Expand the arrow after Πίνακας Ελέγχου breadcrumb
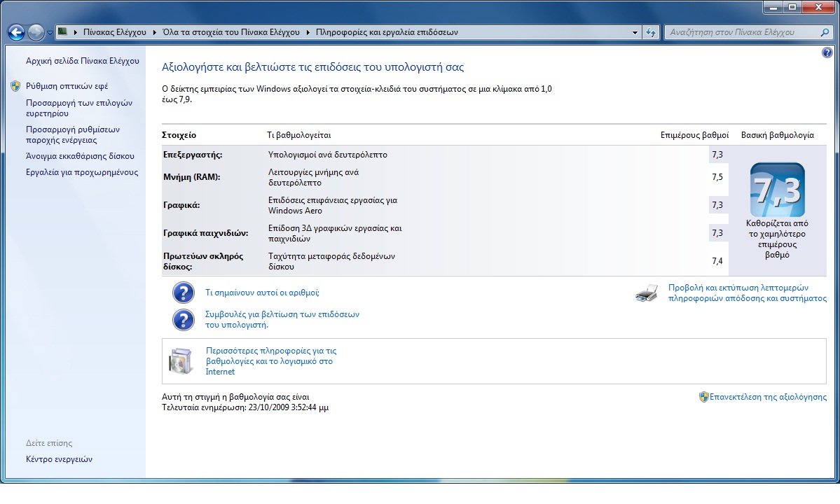Screen dimensions: 840x504 pyautogui.click(x=155, y=32)
